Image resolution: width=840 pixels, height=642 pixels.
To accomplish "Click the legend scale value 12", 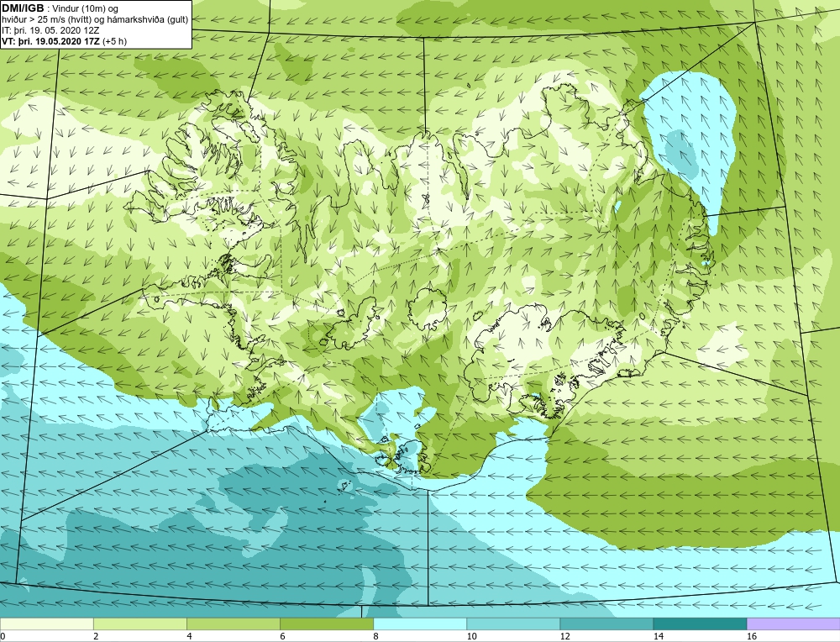I will point(564,637).
